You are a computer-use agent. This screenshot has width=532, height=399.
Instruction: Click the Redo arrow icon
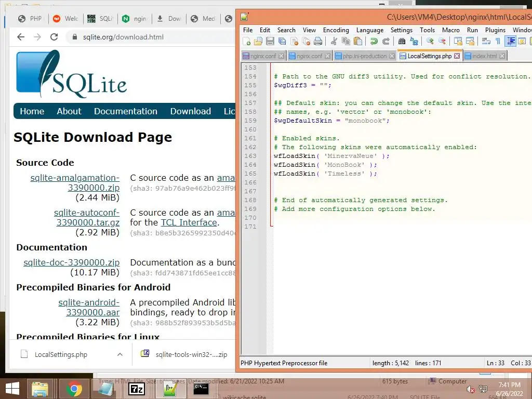point(386,42)
